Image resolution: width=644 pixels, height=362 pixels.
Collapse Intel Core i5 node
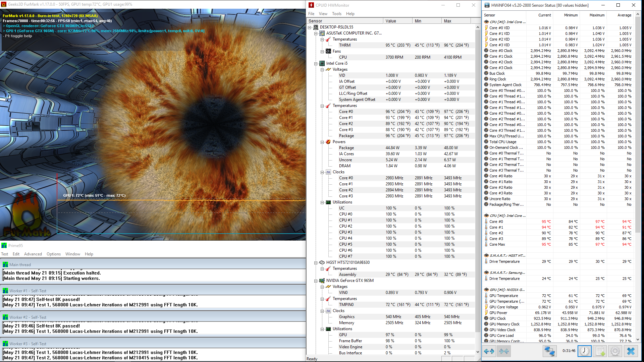click(x=316, y=64)
